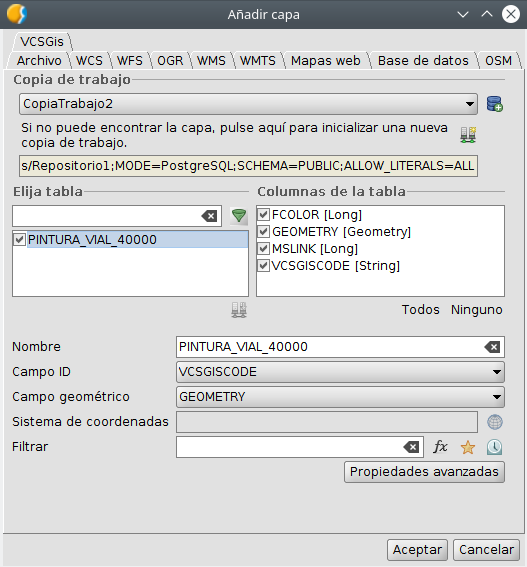Uncheck the GEOMETRY [Geometry] column

click(x=263, y=232)
